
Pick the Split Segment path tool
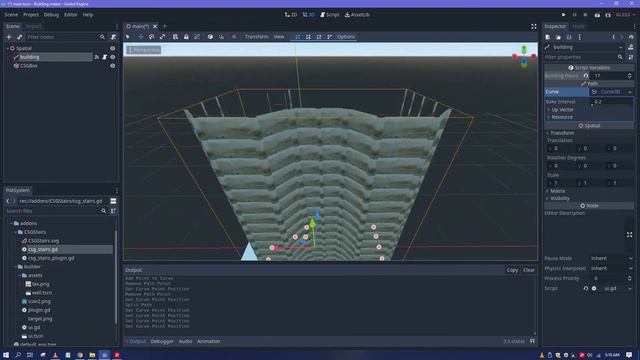coord(319,37)
